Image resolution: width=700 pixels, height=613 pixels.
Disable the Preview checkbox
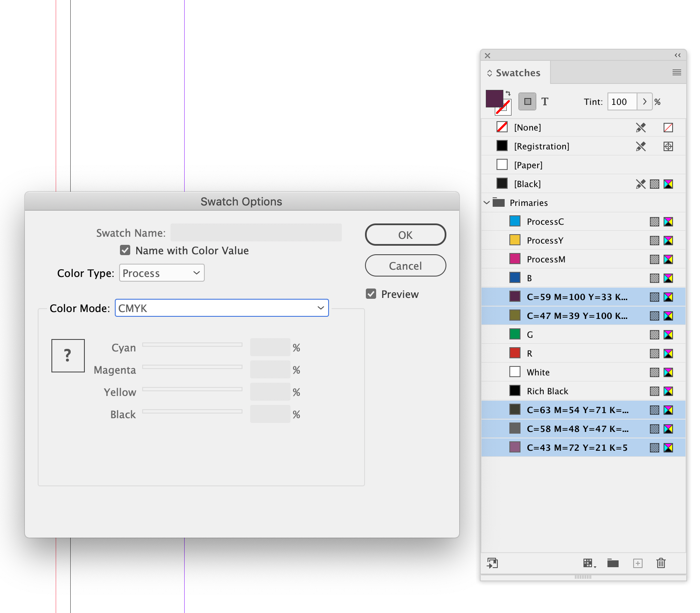coord(371,294)
